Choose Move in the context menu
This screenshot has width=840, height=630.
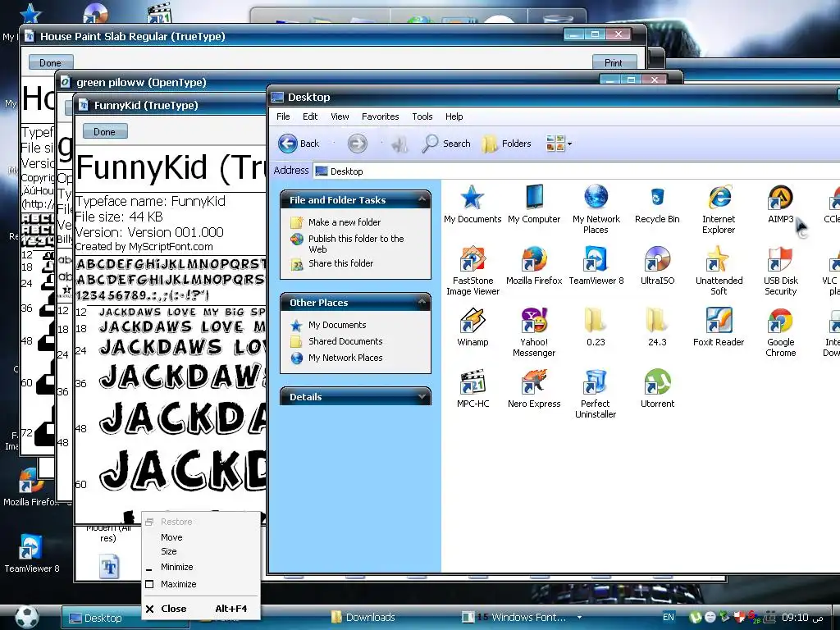coord(201,537)
